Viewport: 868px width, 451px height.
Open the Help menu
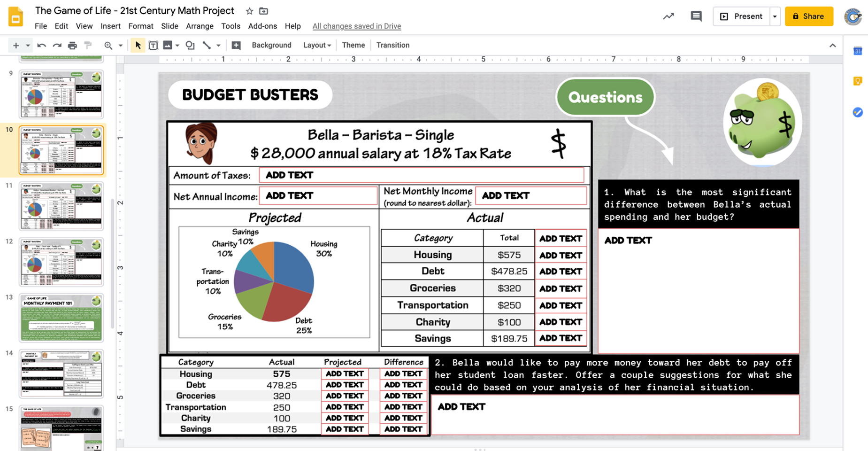click(292, 26)
